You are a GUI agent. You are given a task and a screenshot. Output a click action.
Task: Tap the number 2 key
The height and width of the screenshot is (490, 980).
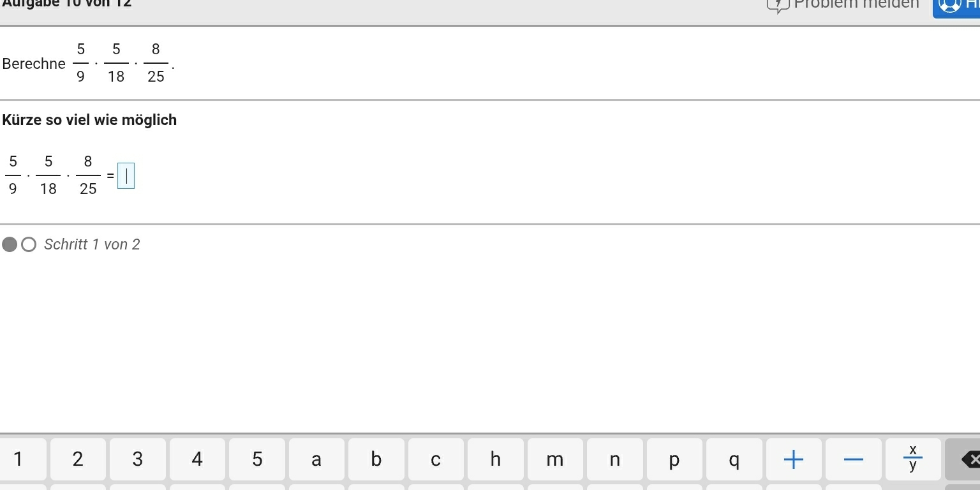(x=78, y=459)
